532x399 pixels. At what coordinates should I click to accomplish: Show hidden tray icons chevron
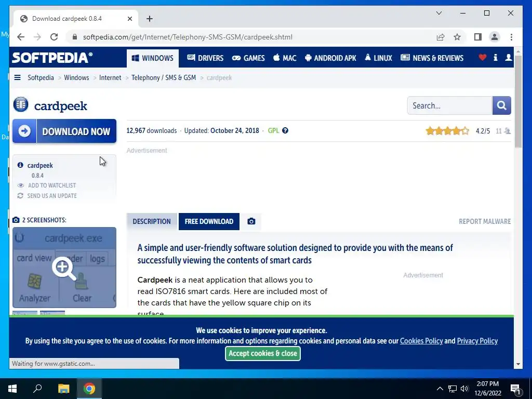(440, 389)
